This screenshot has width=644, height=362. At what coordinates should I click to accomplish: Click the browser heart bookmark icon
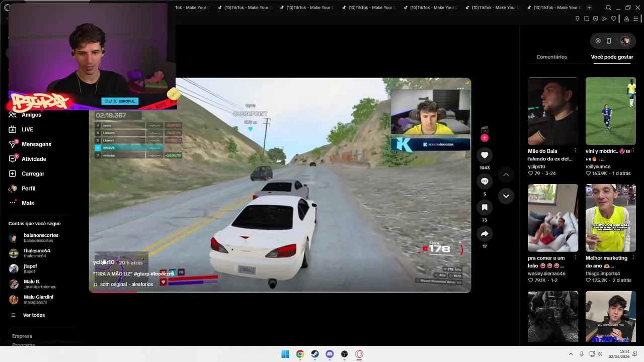(613, 19)
